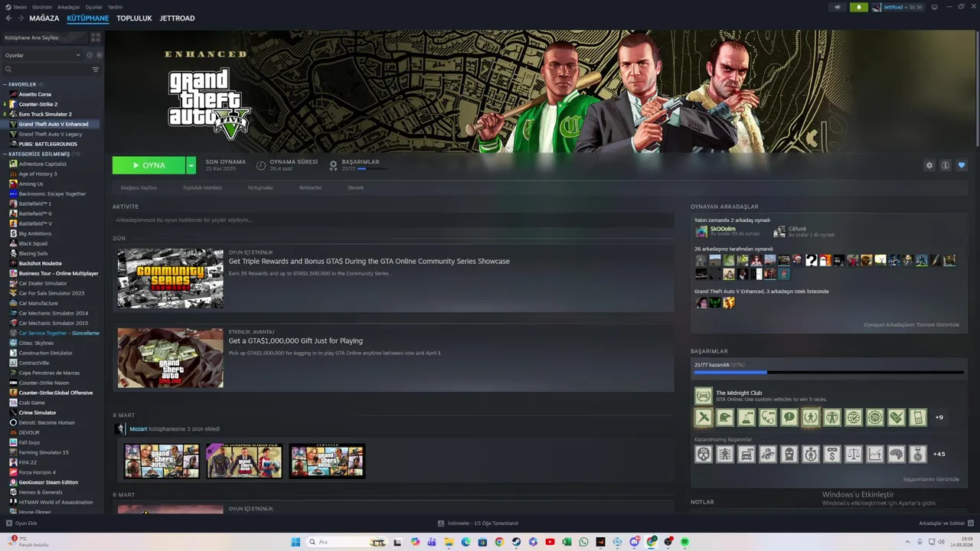
Task: Open Rehberler game link
Action: click(310, 187)
